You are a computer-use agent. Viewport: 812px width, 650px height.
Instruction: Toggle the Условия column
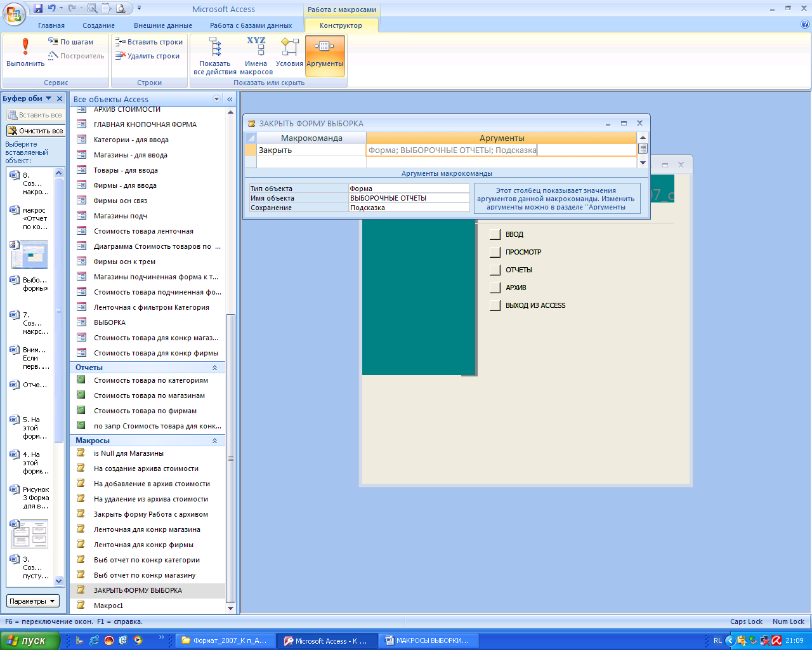[289, 53]
